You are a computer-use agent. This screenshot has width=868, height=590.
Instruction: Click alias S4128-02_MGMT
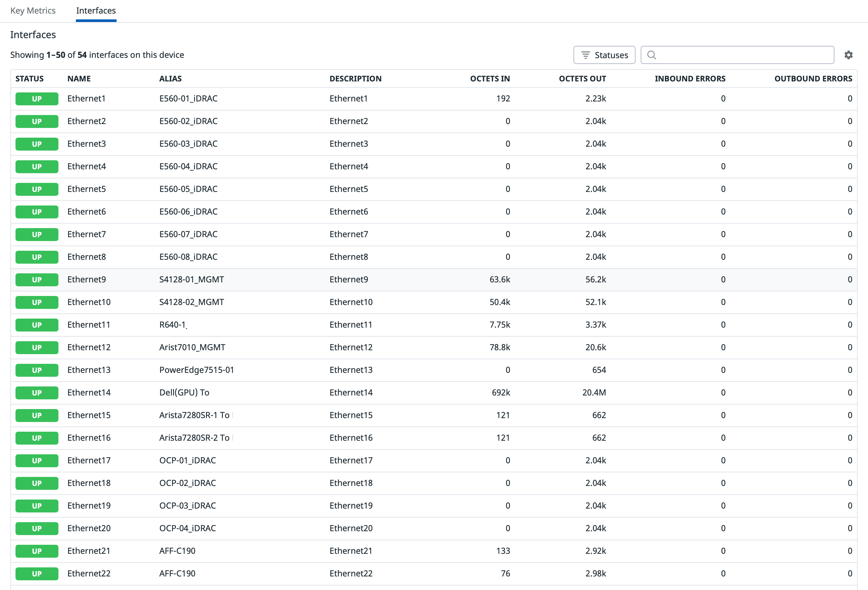pos(191,302)
